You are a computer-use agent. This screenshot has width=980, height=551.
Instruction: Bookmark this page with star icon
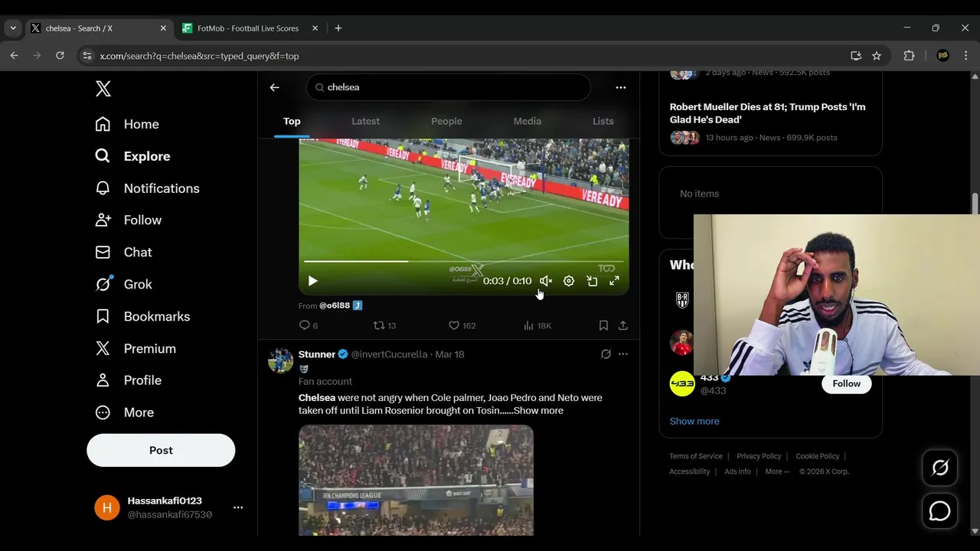pos(877,56)
